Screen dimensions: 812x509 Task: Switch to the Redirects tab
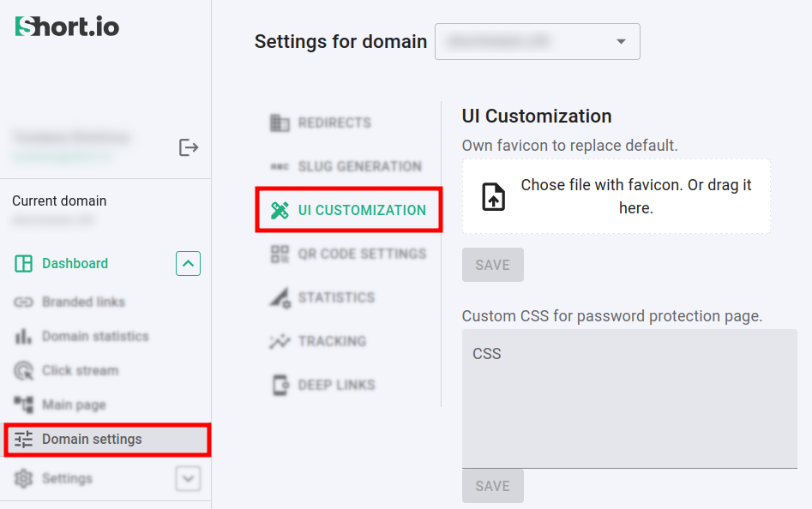click(334, 123)
